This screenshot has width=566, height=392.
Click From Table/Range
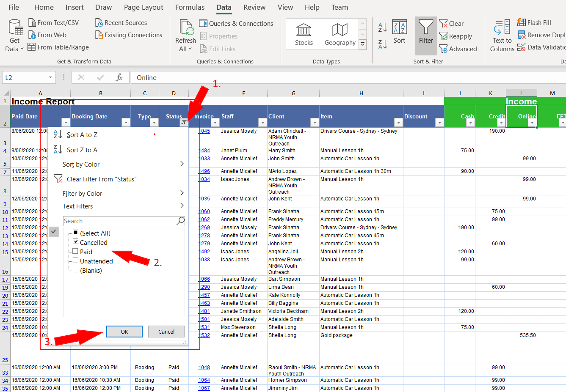(58, 47)
